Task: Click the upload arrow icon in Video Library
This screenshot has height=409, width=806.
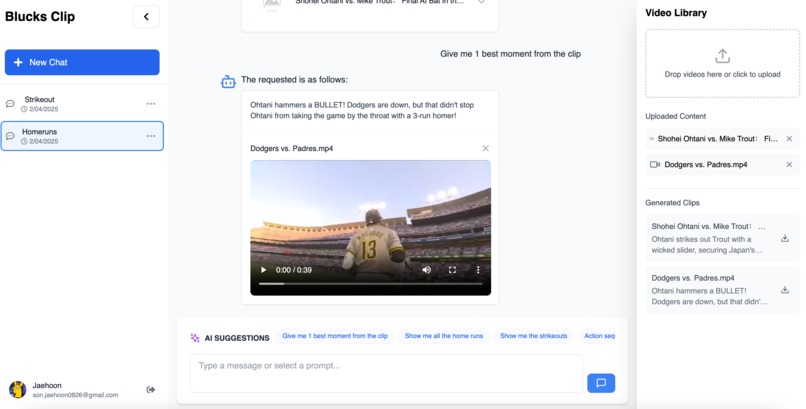Action: coord(722,56)
